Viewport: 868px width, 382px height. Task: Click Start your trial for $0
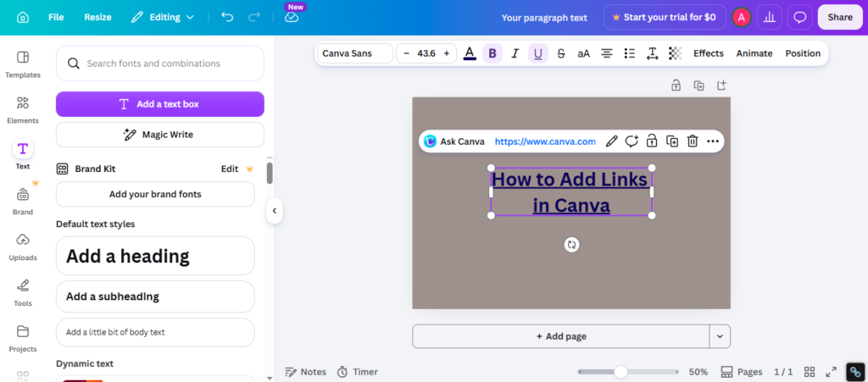(665, 17)
